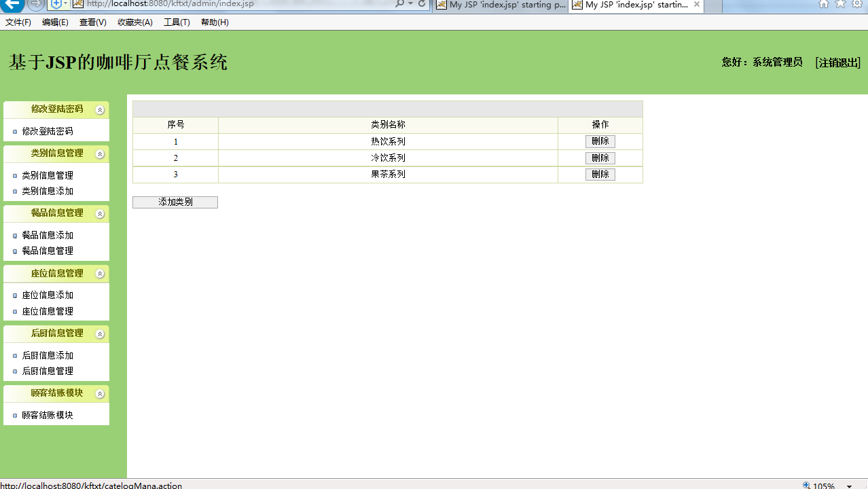Switch to first 'My JSP index.jsp' tab
The height and width of the screenshot is (489, 868).
(500, 5)
